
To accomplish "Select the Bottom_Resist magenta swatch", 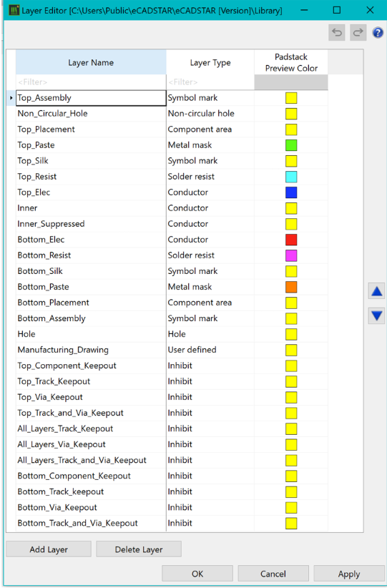I will point(291,255).
